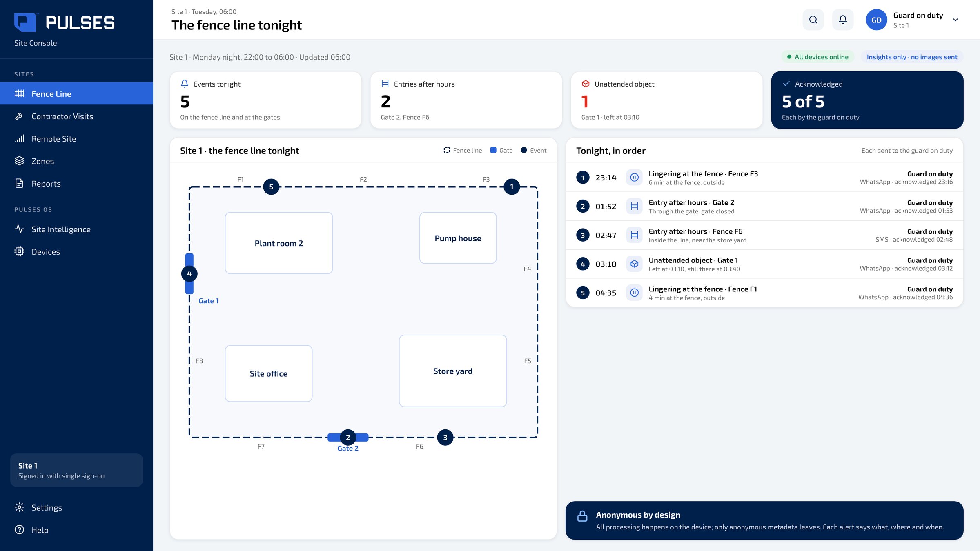Screen dimensions: 980x551
Task: Open the search icon in header
Action: point(813,20)
